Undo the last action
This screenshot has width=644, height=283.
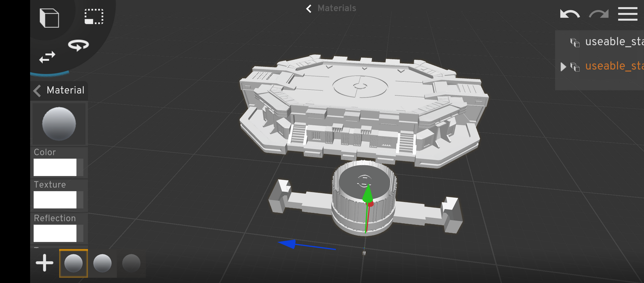(570, 14)
